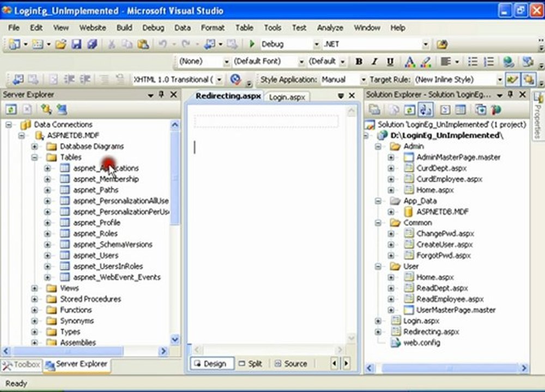
Task: Click Refresh icon in Solution Explorer toolbar
Action: pyautogui.click(x=409, y=110)
